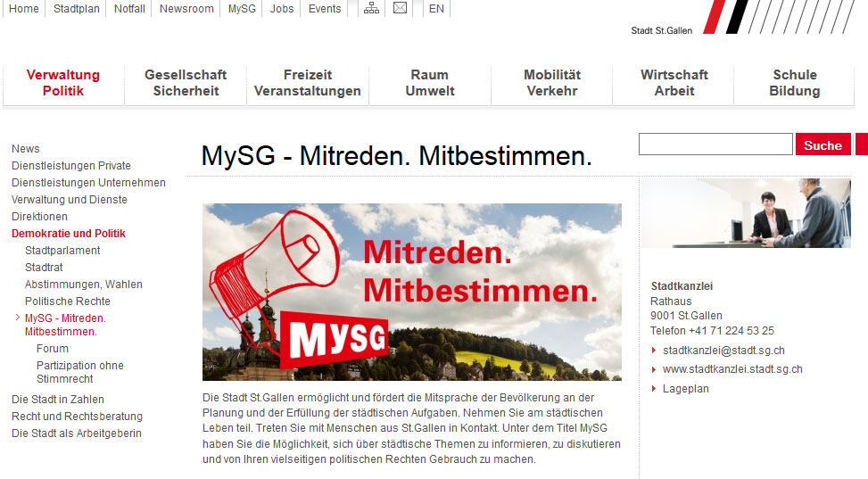Open News in left sidebar

(x=26, y=148)
